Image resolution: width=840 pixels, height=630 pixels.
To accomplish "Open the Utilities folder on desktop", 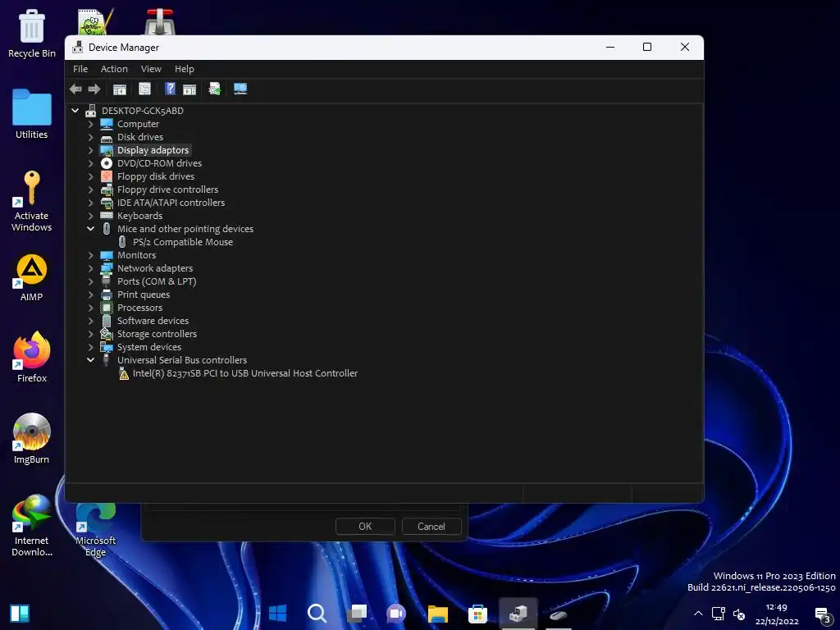I will click(x=32, y=114).
